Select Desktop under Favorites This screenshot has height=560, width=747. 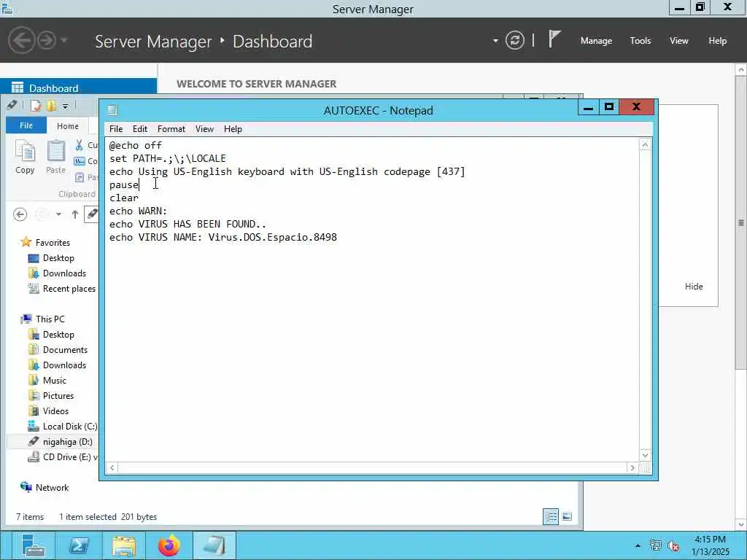[51, 258]
